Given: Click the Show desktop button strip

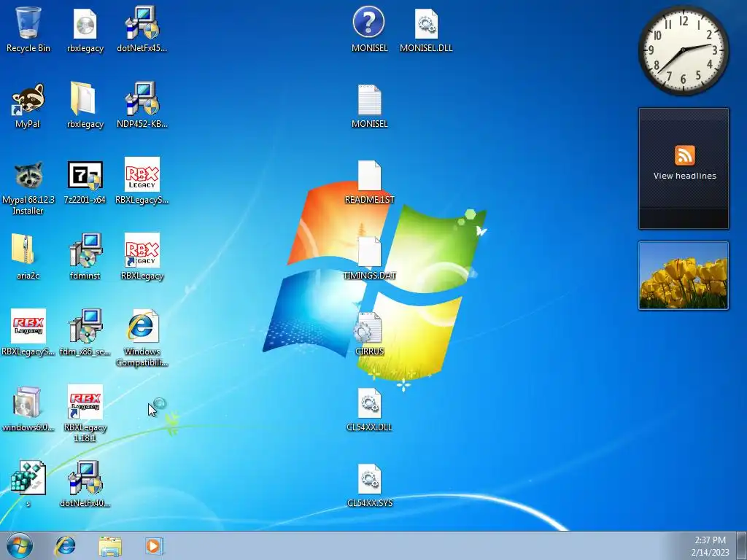Looking at the screenshot, I should (x=742, y=545).
